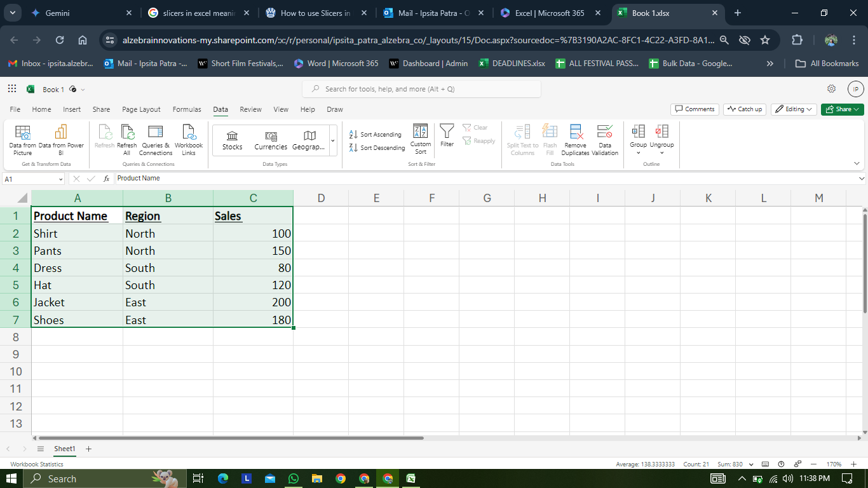Open the Ungroup dropdown arrow
Screen dimensions: 868x488
tap(661, 152)
